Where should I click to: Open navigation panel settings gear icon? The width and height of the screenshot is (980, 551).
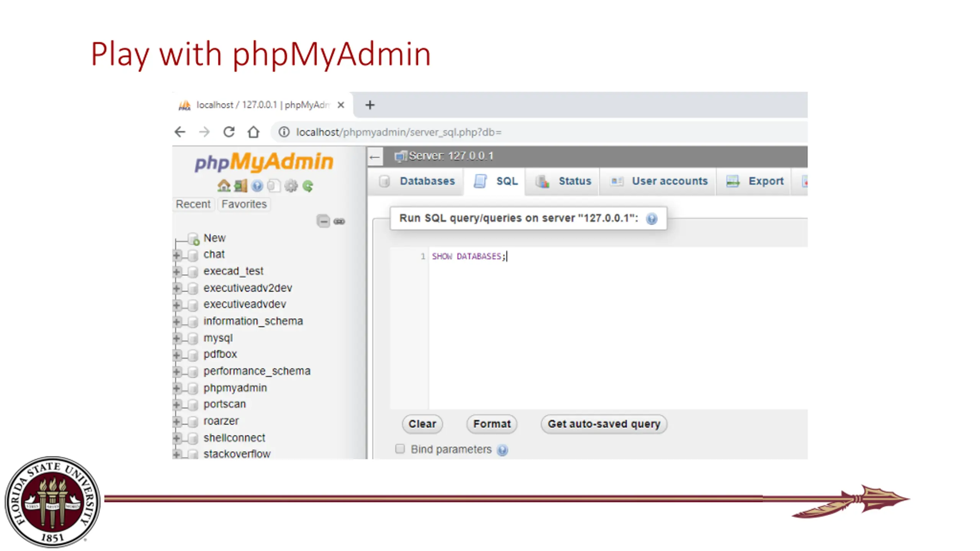291,186
